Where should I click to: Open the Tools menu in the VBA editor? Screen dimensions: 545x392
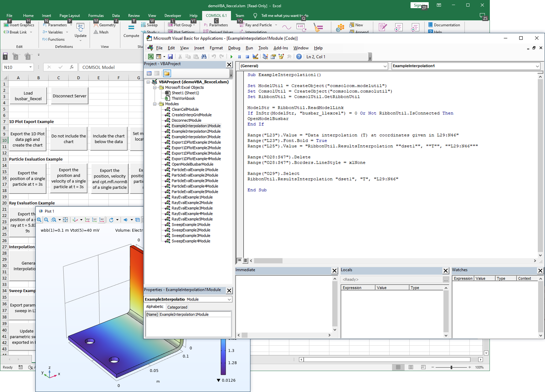263,48
